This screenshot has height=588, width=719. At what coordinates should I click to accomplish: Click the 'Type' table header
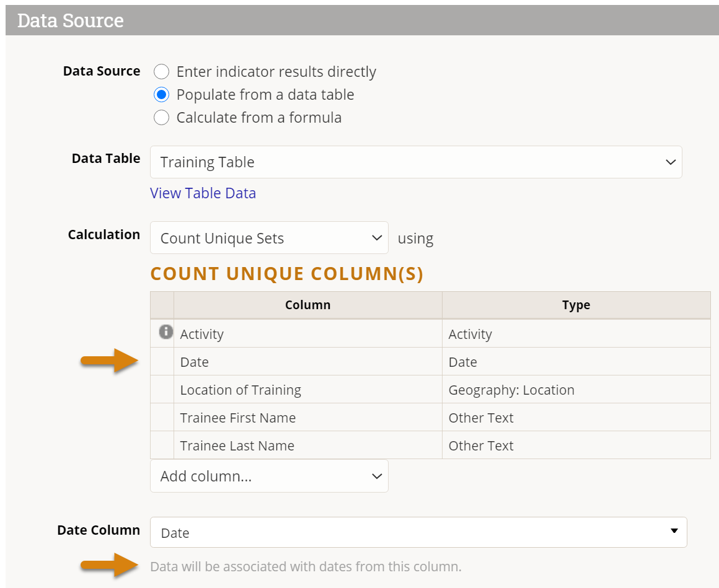[x=576, y=305]
